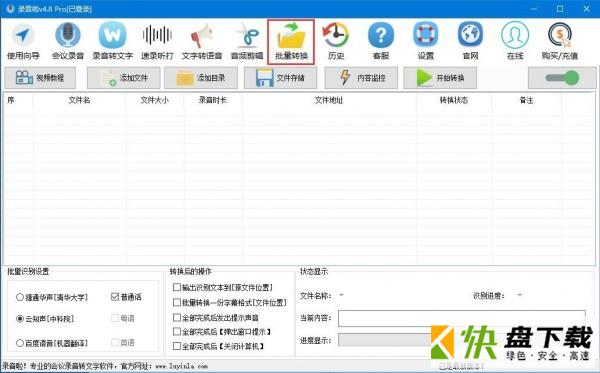Select the 录音转文字 tool icon
This screenshot has height=373, width=600.
point(112,41)
